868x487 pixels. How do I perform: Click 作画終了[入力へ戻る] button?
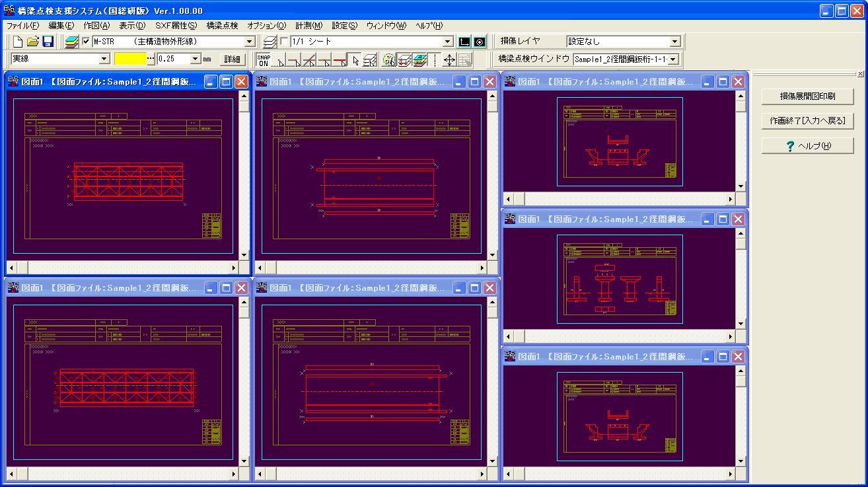(x=807, y=121)
